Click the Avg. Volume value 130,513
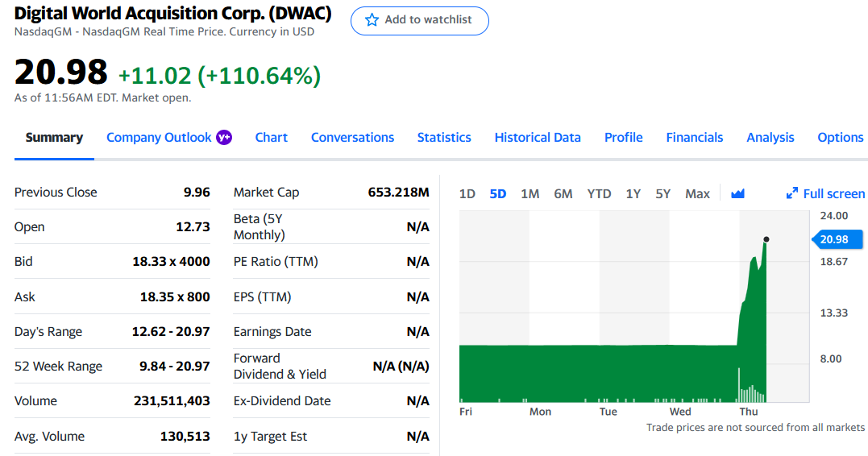 click(x=185, y=436)
